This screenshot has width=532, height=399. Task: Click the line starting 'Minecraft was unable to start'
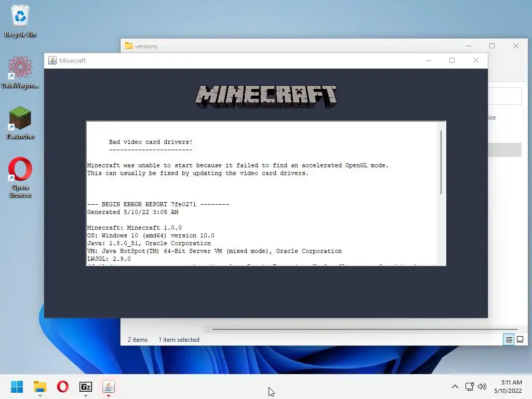238,165
